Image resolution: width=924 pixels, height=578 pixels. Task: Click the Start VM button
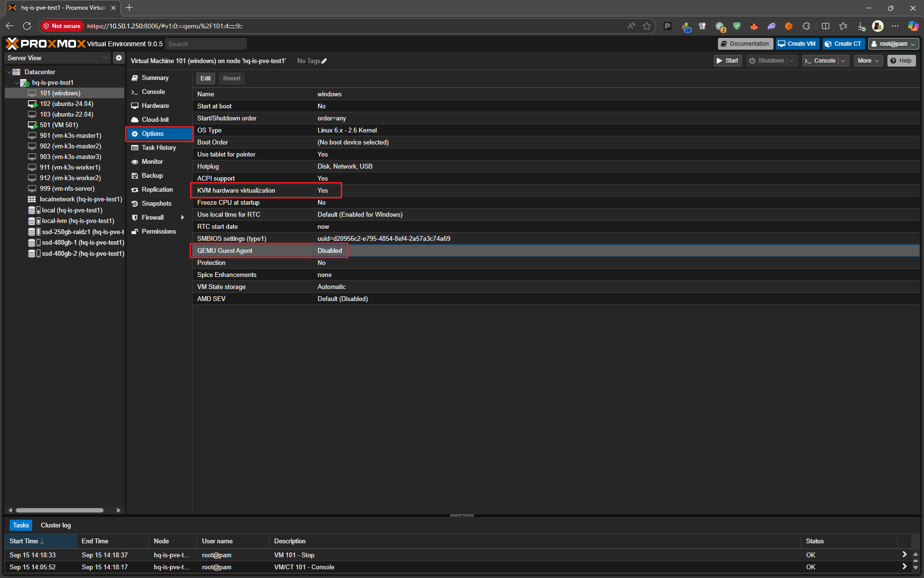[728, 61]
